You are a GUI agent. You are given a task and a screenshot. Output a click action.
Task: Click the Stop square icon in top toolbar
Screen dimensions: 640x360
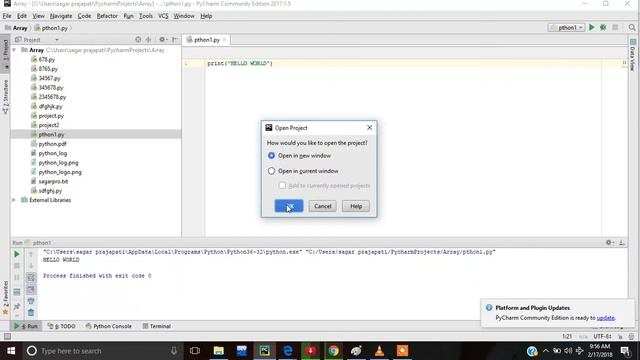click(x=615, y=27)
